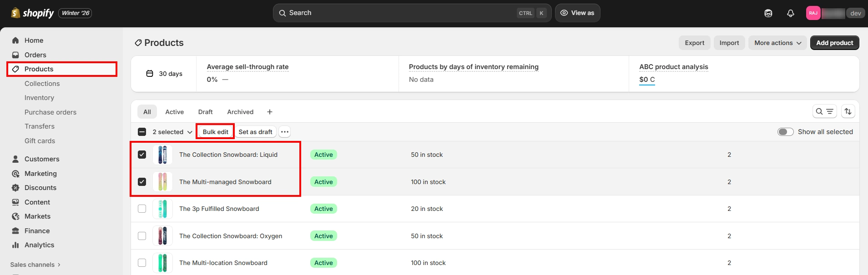Click the eye icon in View as
The width and height of the screenshot is (868, 275).
(564, 13)
